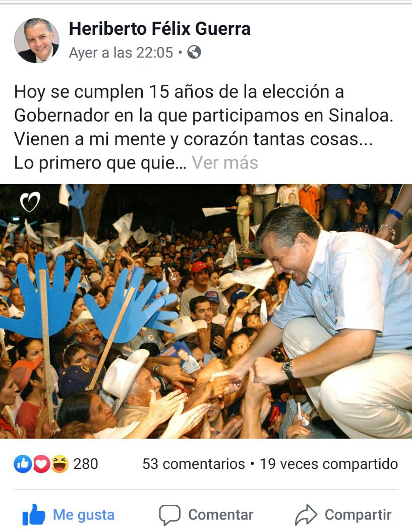The image size is (412, 532).
Task: Open the Heriberto Félix Guerra profile name
Action: [160, 28]
